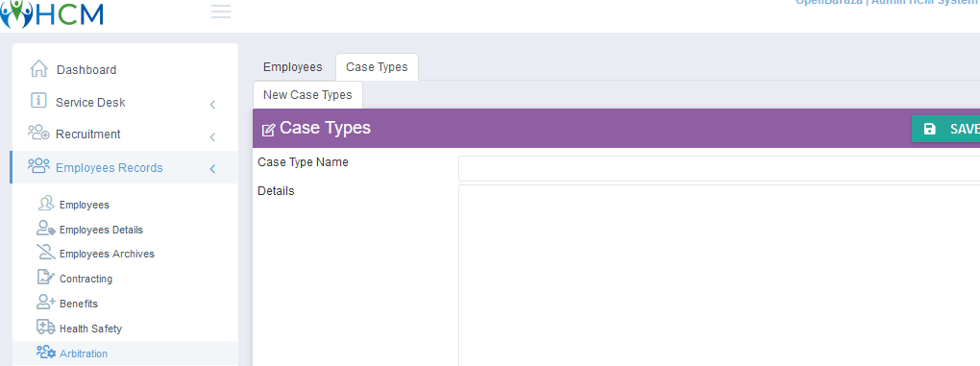Expand the Recruitment chevron
Screen dimensions: 980x366
click(212, 136)
